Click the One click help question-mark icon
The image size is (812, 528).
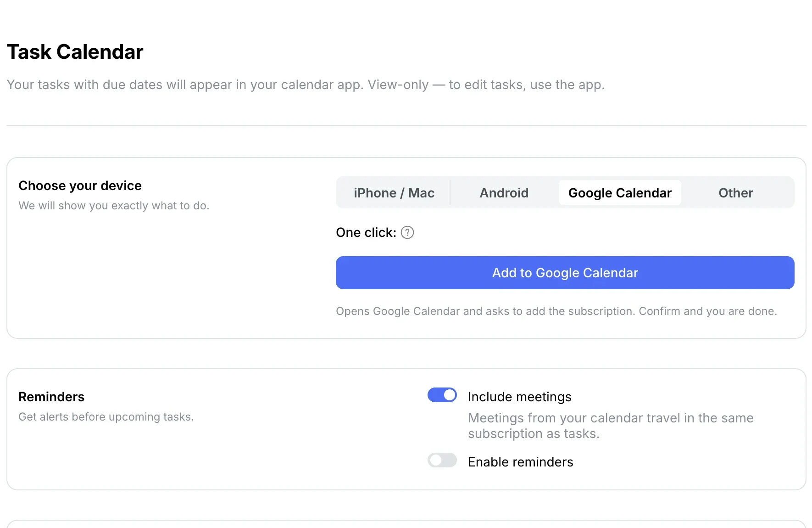click(407, 233)
